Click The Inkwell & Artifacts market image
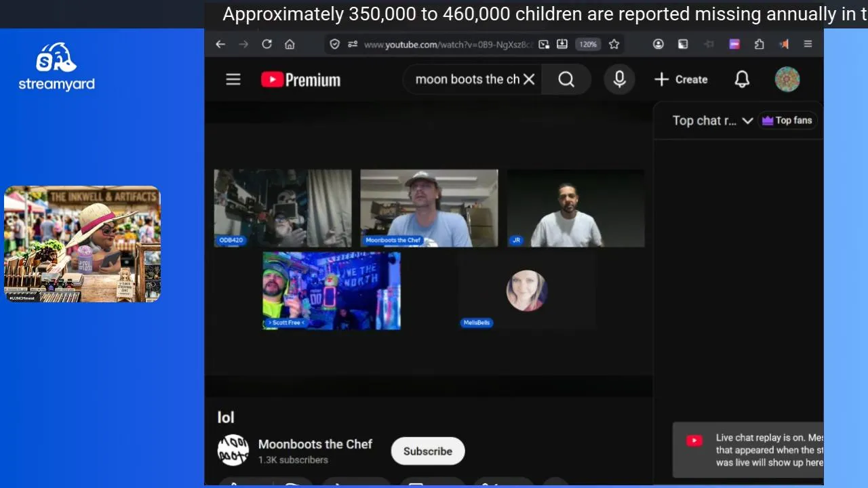The height and width of the screenshot is (488, 868). (82, 244)
